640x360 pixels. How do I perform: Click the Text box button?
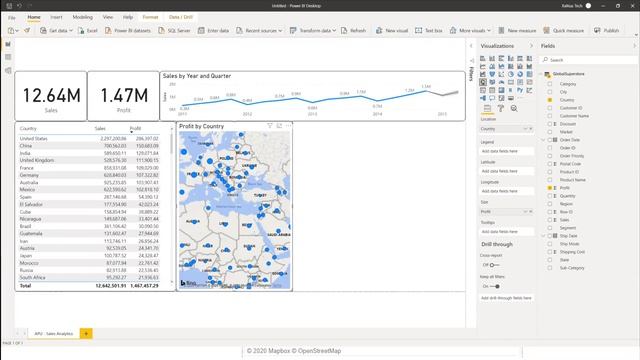point(429,30)
